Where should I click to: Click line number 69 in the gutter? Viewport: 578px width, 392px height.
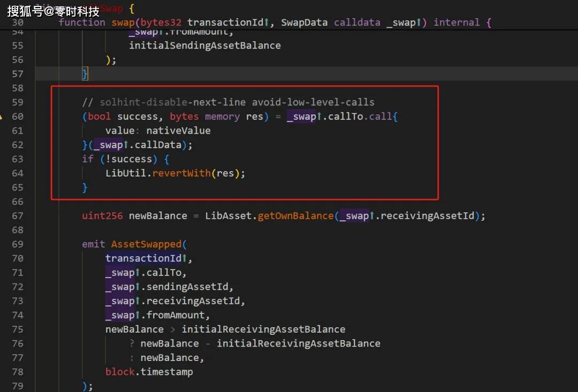17,244
